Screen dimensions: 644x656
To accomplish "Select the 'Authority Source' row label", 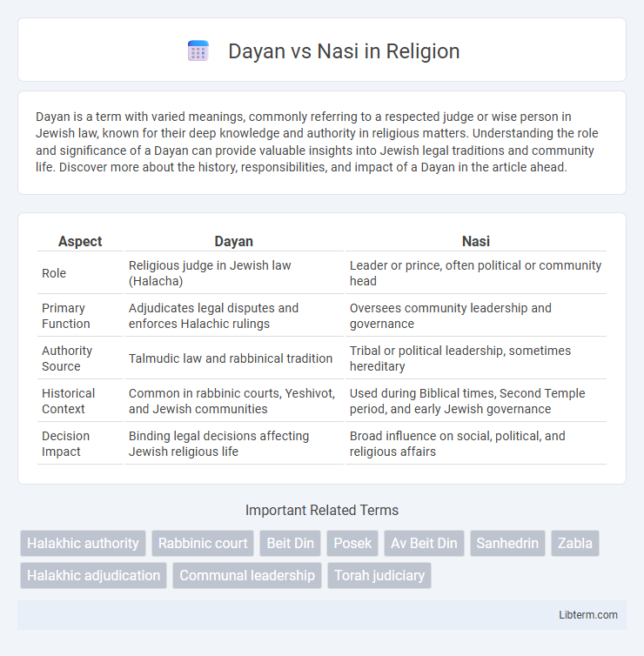I will tap(67, 358).
